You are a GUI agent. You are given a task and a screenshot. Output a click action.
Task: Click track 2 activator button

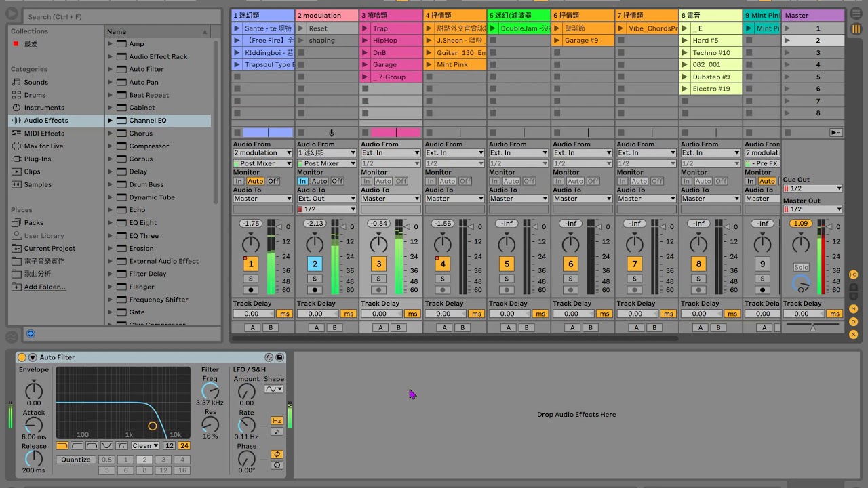315,264
